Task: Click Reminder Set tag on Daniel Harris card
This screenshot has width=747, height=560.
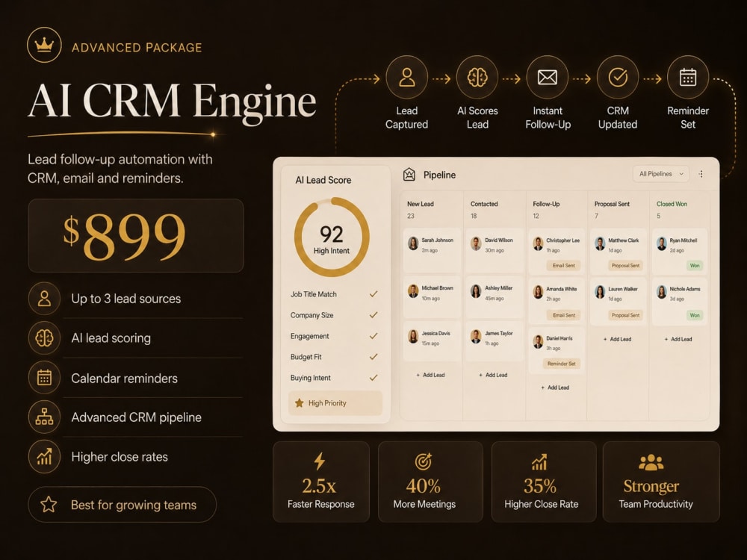Action: pyautogui.click(x=561, y=364)
